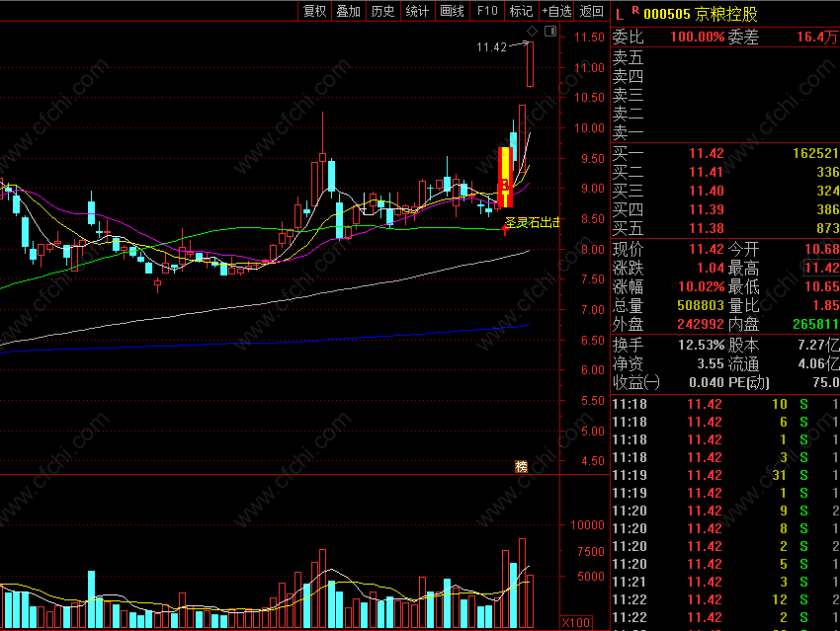Toggle the panel layout square icon
The height and width of the screenshot is (631, 840).
(550, 32)
